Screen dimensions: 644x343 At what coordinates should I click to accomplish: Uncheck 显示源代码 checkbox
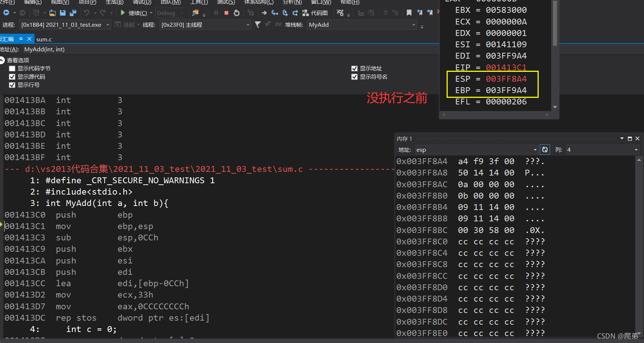(12, 77)
